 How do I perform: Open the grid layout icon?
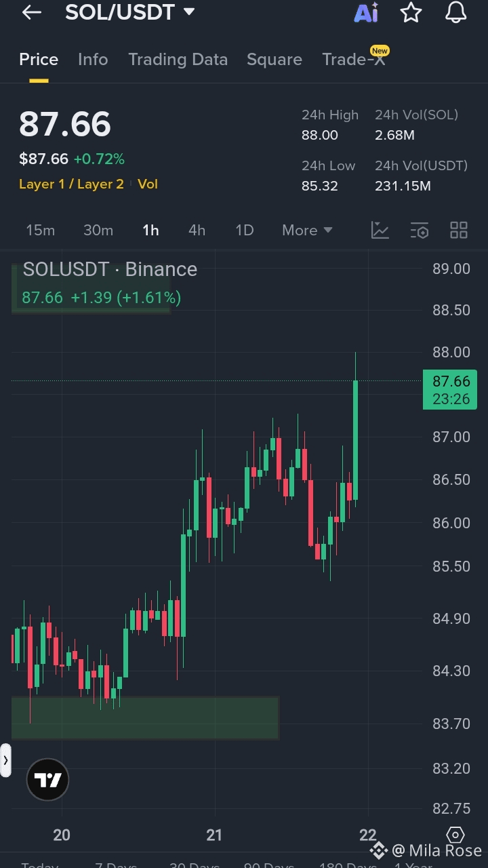(x=459, y=231)
